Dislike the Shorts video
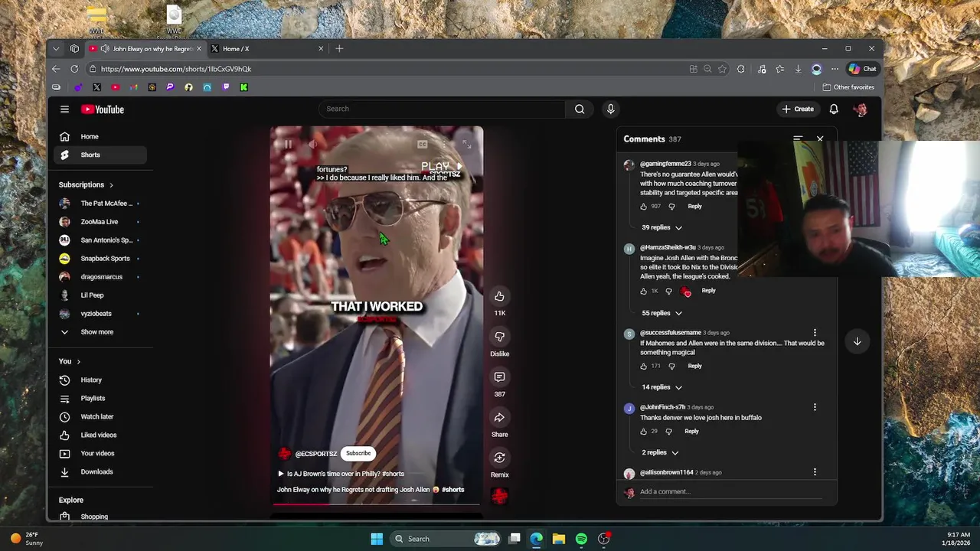Viewport: 980px width, 551px height. (499, 337)
